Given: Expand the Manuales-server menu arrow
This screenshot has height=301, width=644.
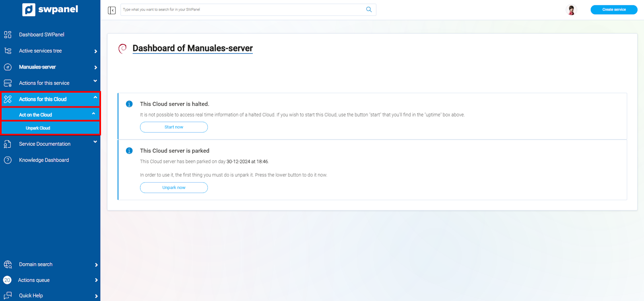Looking at the screenshot, I should 95,67.
